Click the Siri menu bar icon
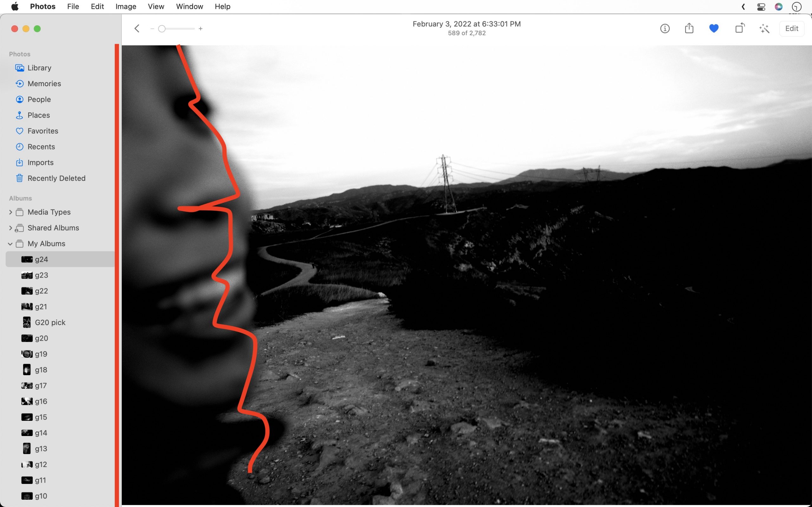The image size is (812, 507). click(x=778, y=7)
